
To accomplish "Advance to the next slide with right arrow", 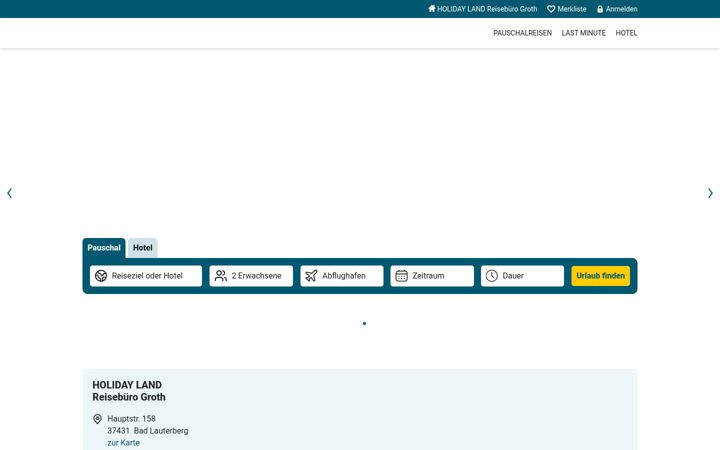I will click(x=710, y=193).
